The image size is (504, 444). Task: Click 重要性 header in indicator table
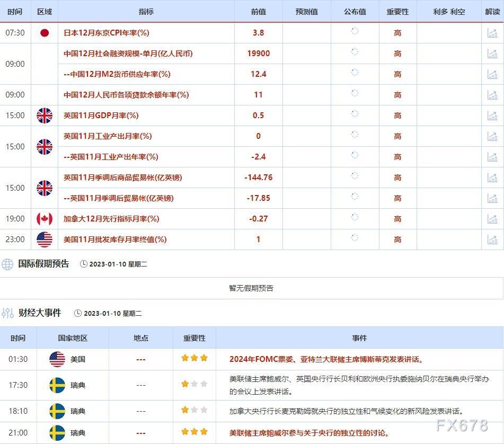coord(397,12)
